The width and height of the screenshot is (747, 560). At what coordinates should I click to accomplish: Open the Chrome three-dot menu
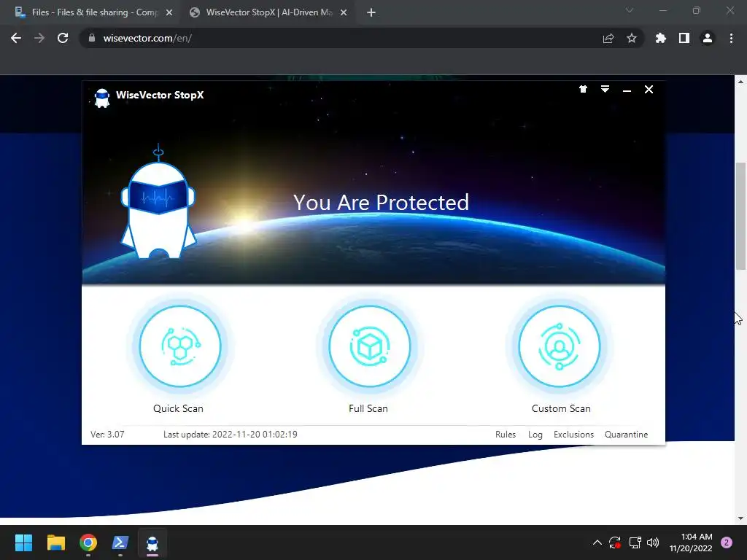point(731,38)
